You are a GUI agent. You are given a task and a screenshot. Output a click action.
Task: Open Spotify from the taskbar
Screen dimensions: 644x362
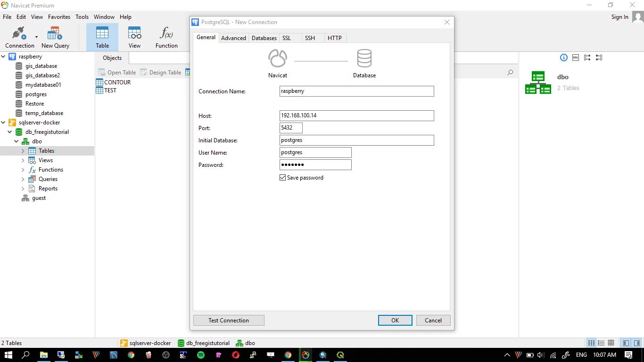pos(201,355)
